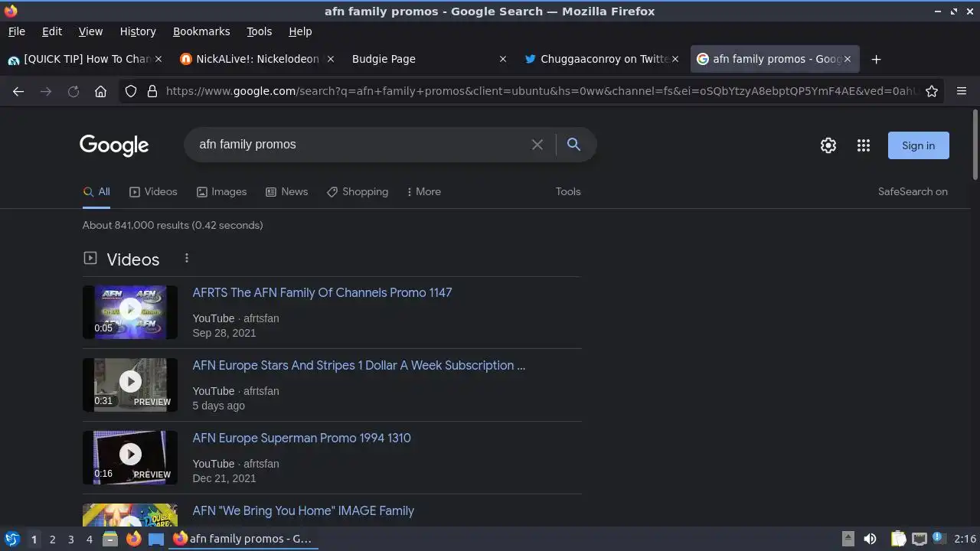Click in the Google search input field
The image size is (980, 551).
point(360,145)
